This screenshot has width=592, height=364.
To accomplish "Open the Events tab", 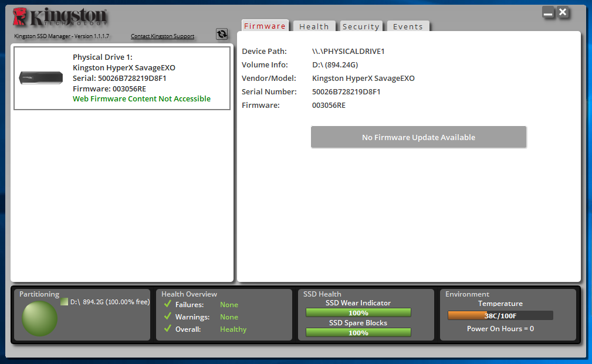I will point(408,26).
